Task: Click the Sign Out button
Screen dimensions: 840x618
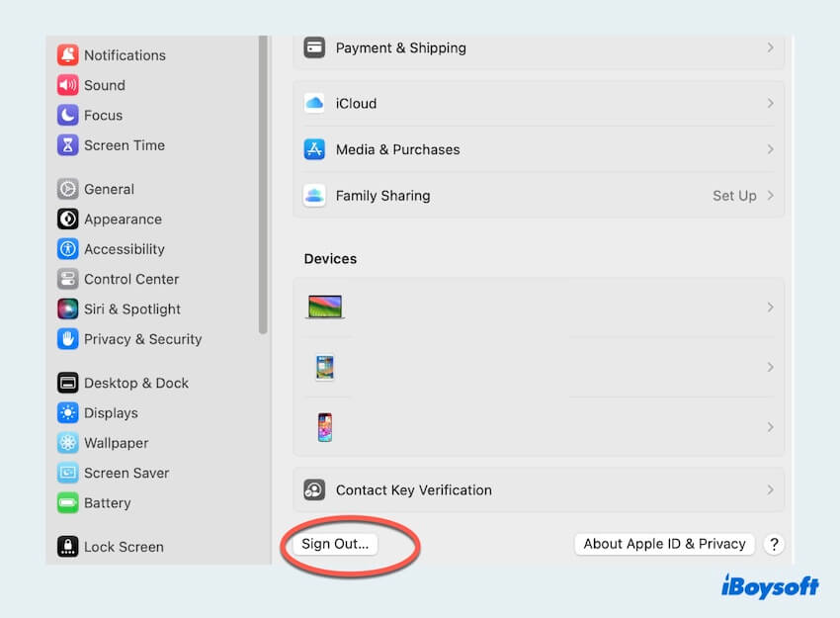Action: [x=333, y=543]
